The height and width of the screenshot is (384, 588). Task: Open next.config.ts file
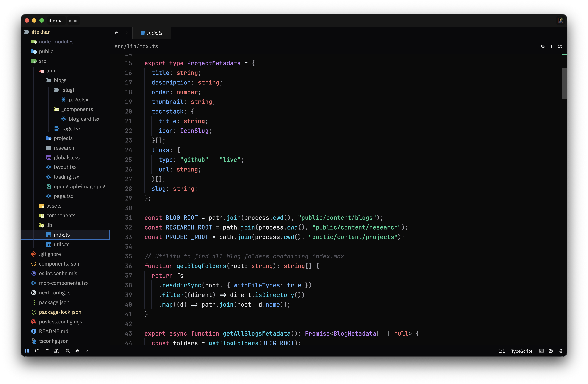click(x=65, y=292)
